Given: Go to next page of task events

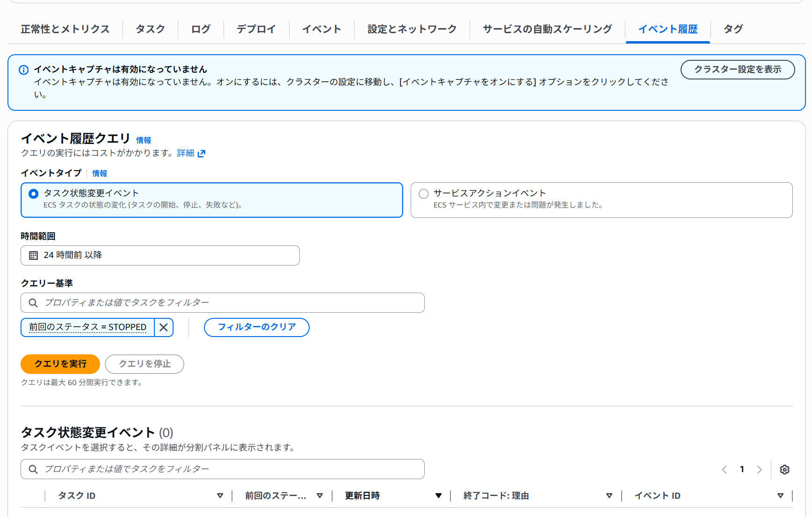Looking at the screenshot, I should [x=760, y=470].
